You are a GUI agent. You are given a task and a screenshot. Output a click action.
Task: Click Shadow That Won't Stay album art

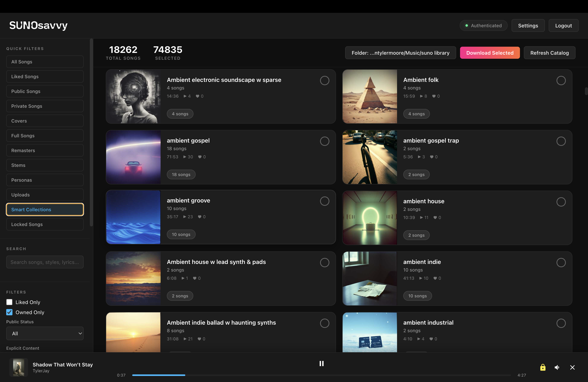18,367
